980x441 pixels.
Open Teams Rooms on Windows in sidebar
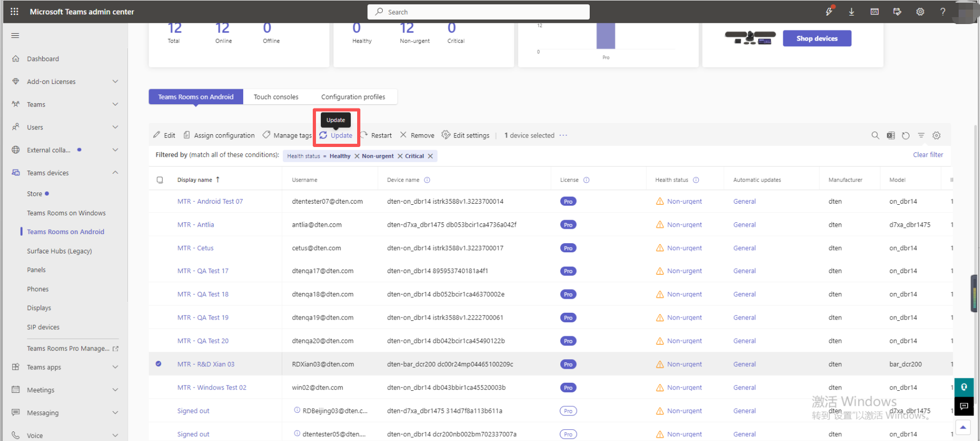[66, 213]
